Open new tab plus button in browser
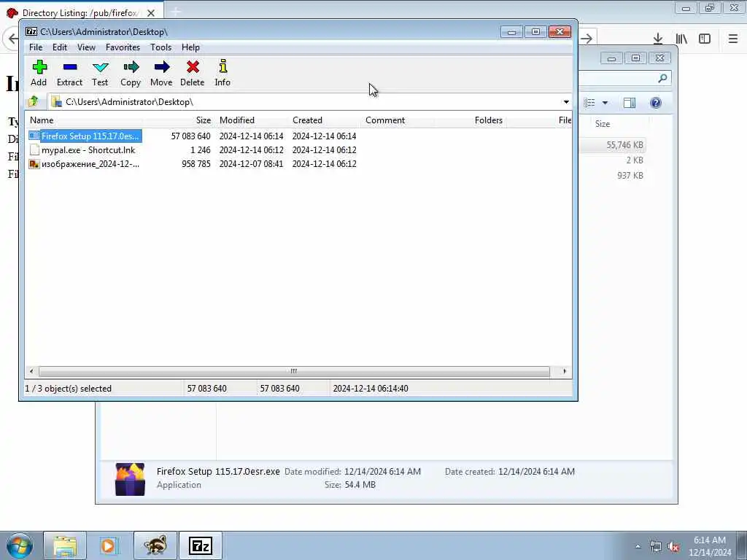The width and height of the screenshot is (747, 560). pos(175,12)
